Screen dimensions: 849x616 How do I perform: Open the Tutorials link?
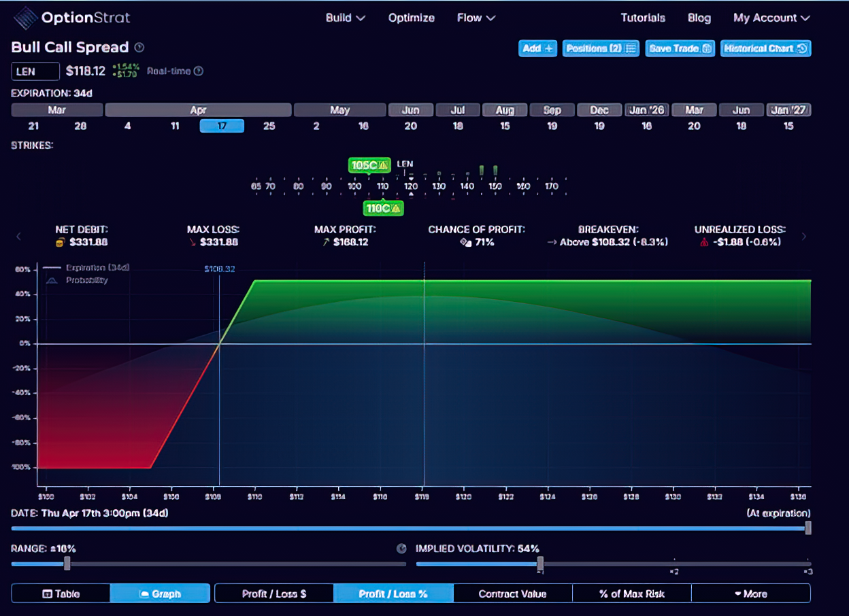tap(643, 18)
